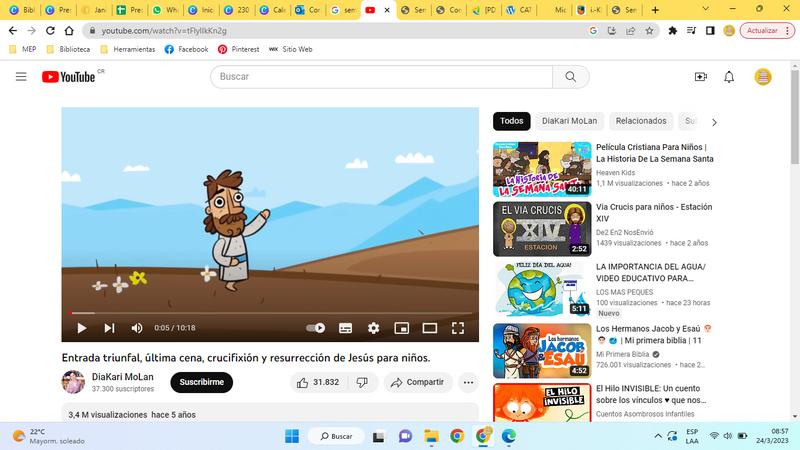The image size is (800, 450).
Task: Toggle subtitles/closed captions
Action: (345, 328)
